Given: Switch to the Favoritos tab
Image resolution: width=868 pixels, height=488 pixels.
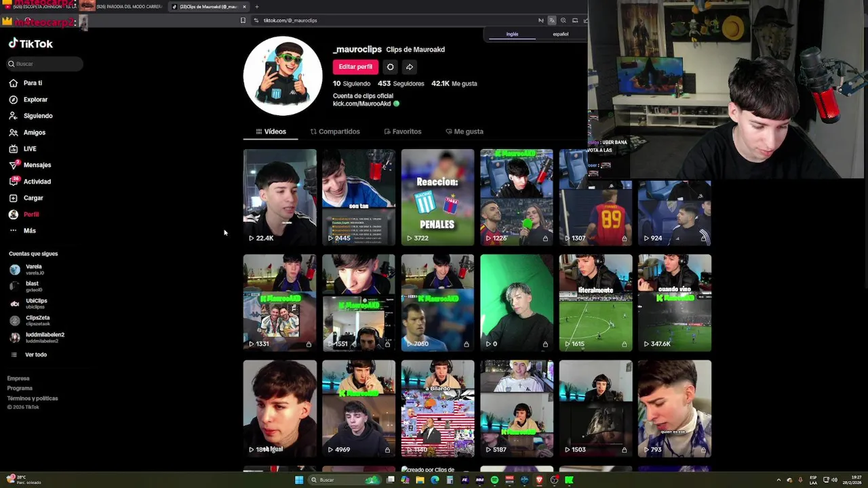Looking at the screenshot, I should (x=403, y=131).
